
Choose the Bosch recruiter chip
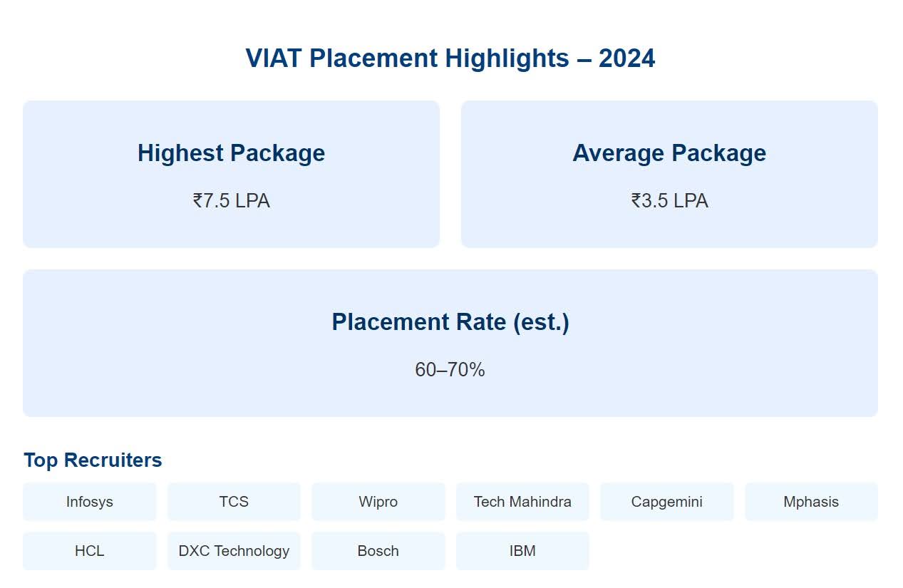378,551
